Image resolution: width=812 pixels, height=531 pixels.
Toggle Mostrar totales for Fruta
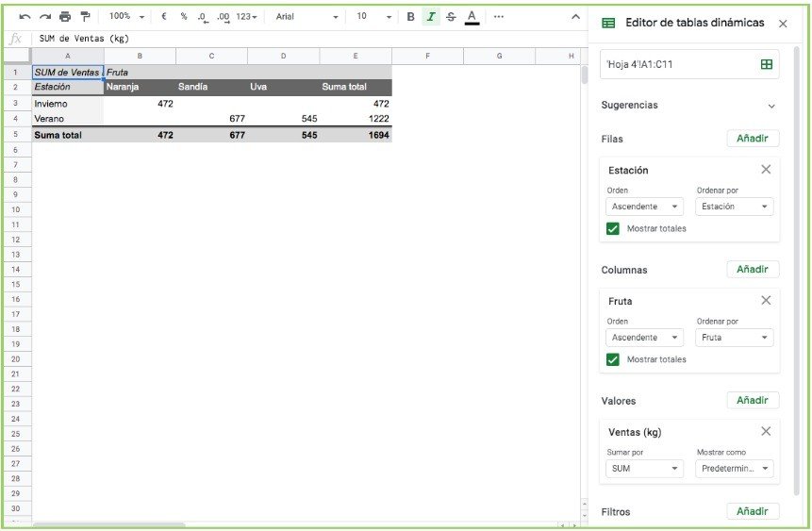pyautogui.click(x=613, y=359)
